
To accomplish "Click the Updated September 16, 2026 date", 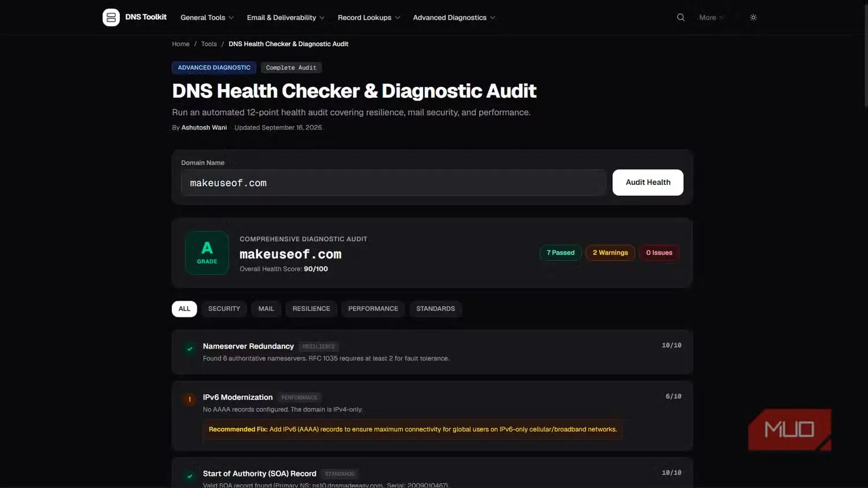I will pyautogui.click(x=278, y=128).
